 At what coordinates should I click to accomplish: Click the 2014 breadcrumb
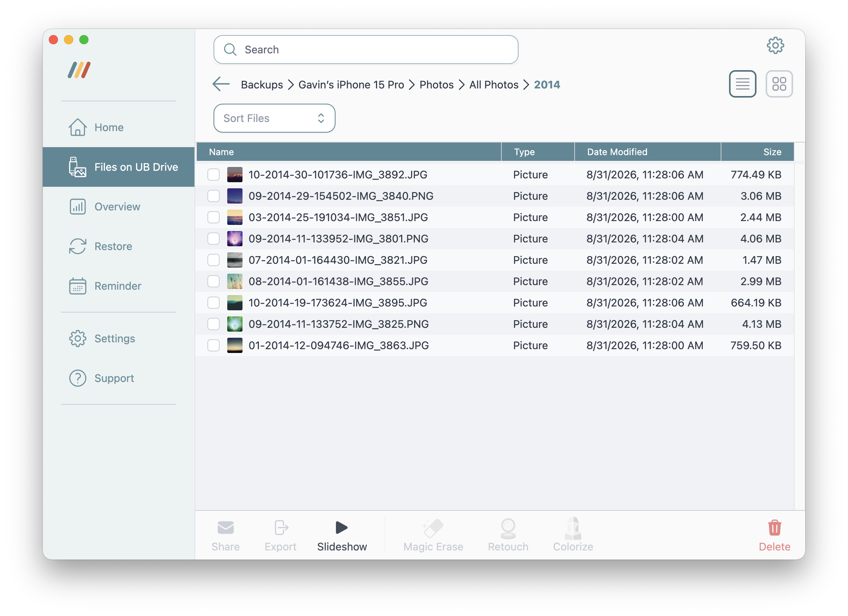pos(547,85)
